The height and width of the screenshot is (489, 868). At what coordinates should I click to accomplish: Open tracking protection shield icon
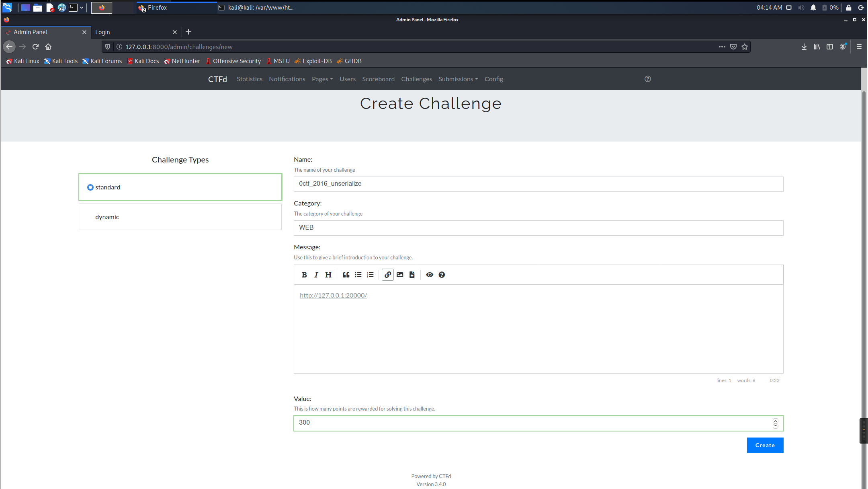108,47
